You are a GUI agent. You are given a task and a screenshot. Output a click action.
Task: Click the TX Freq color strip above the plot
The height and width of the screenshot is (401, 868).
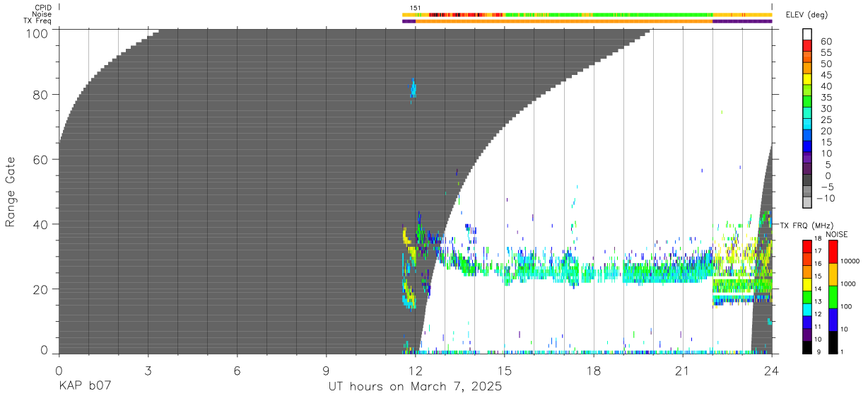click(x=587, y=21)
